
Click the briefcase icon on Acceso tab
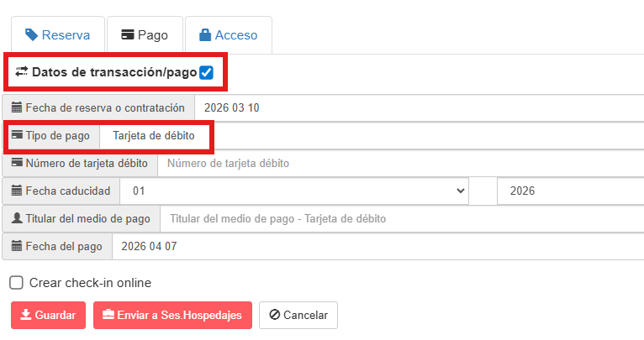[x=204, y=35]
